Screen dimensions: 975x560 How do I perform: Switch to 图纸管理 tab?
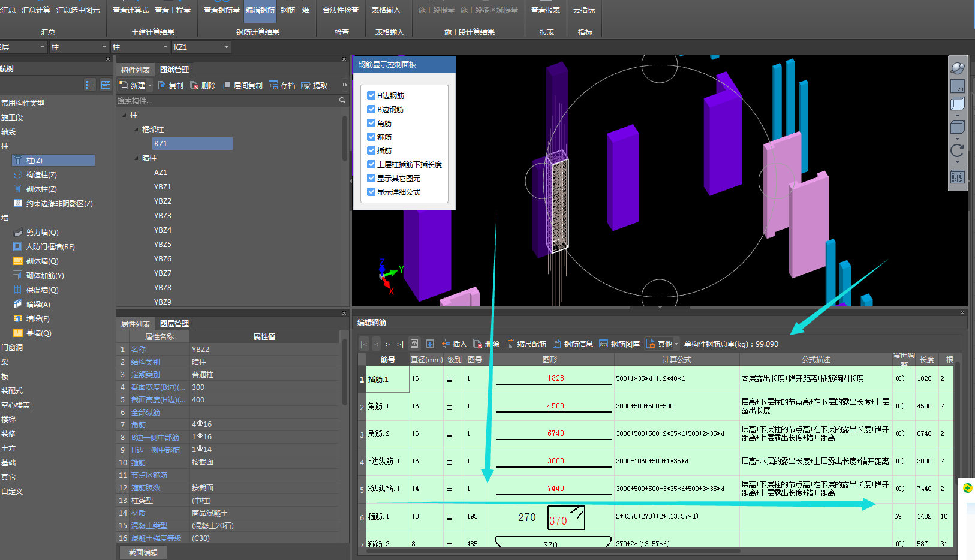(x=174, y=70)
